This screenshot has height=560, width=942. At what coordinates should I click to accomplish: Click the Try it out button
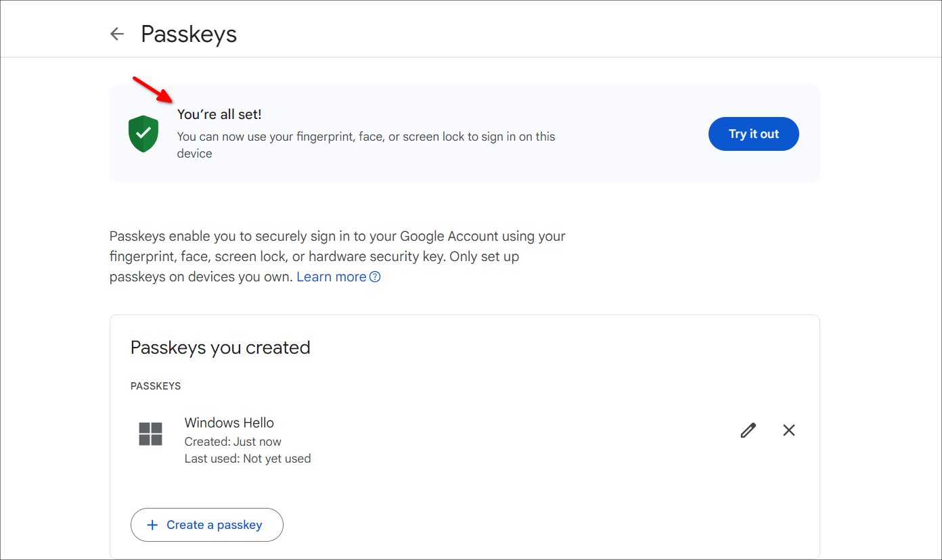point(754,134)
